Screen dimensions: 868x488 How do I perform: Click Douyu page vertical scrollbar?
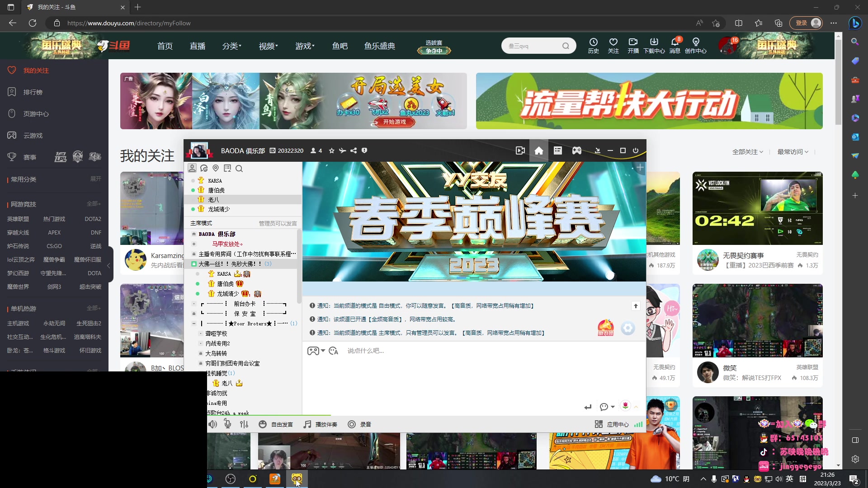click(838, 81)
